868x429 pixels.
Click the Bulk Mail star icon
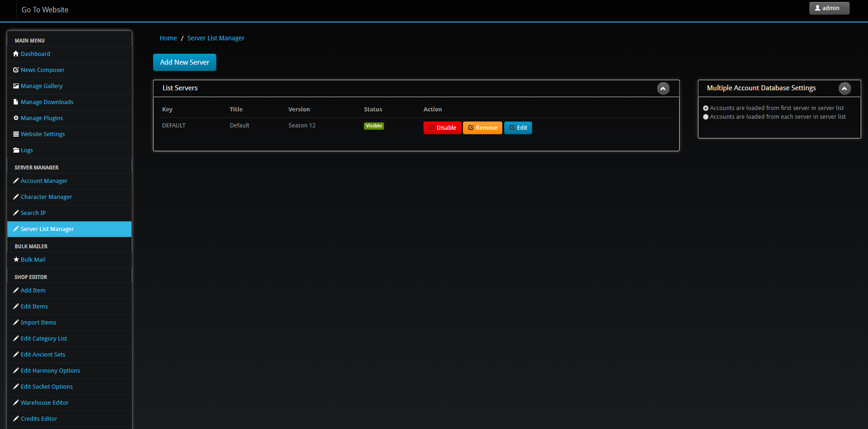(x=16, y=259)
